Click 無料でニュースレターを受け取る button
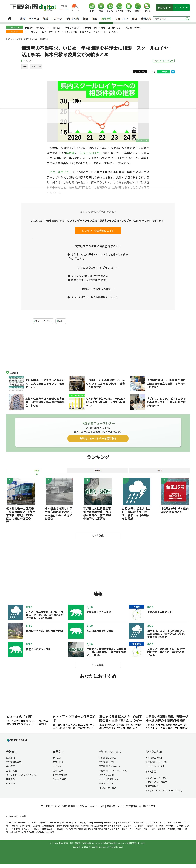 coord(98,438)
